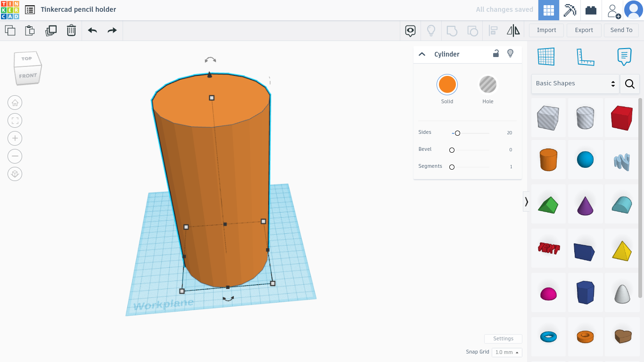Click the Import button
The height and width of the screenshot is (362, 644).
tap(546, 30)
